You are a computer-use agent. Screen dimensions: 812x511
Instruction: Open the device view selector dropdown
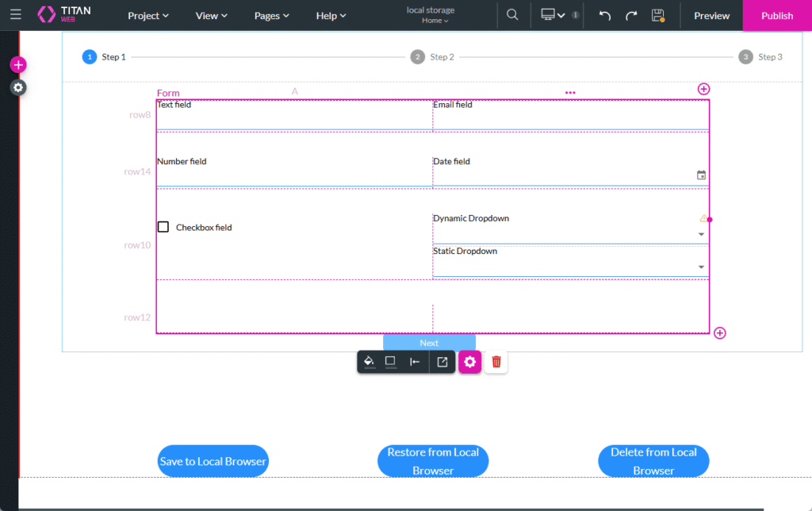click(553, 16)
